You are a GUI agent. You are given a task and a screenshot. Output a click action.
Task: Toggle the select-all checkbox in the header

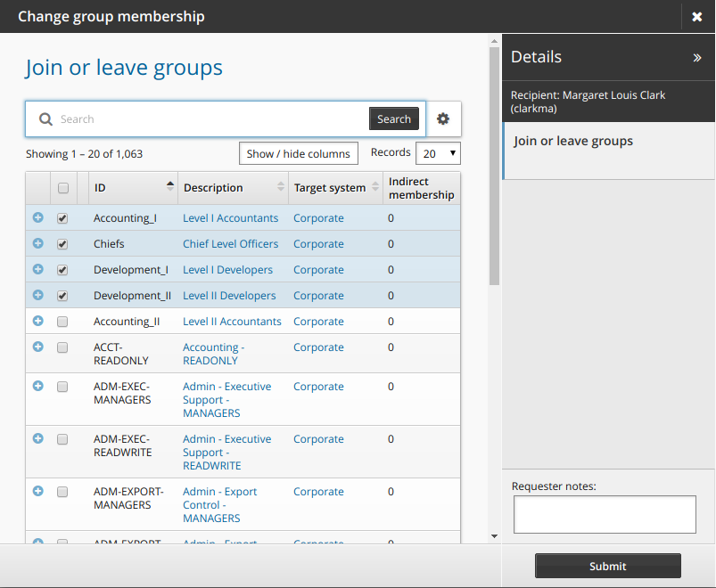(x=62, y=188)
